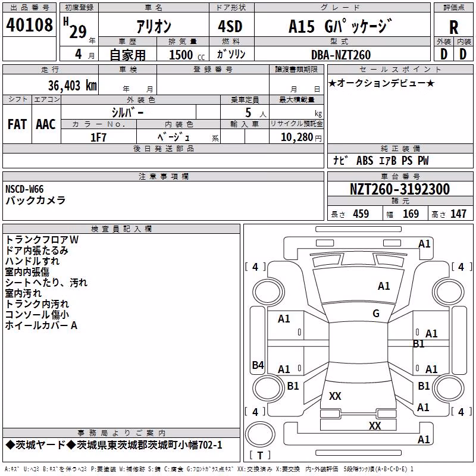This screenshot has width=476, height=476.
Task: Select the overall evaluation score R
Action: [453, 27]
